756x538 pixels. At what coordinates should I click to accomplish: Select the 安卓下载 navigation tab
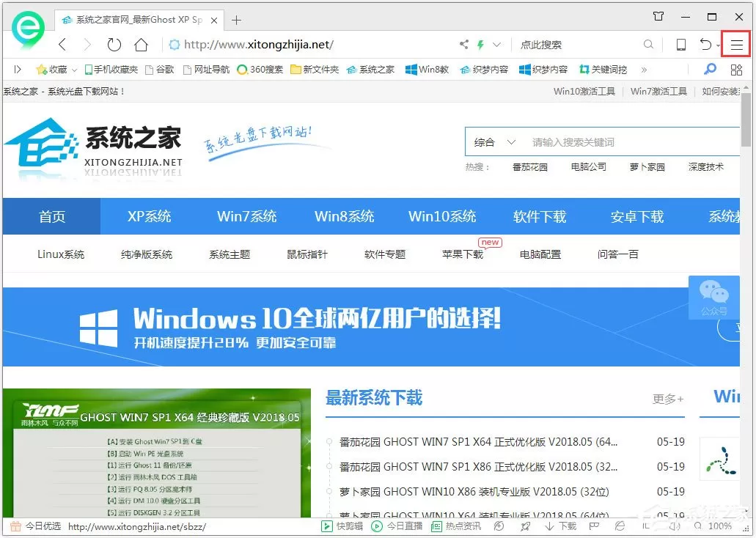tap(637, 216)
